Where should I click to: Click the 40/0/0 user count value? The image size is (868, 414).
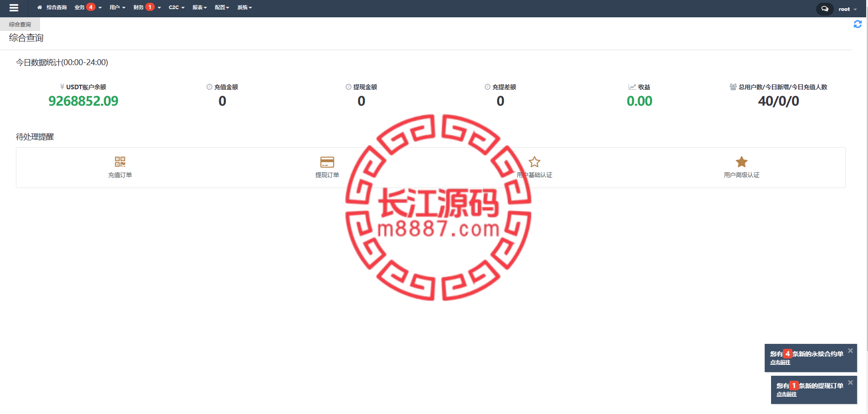pyautogui.click(x=778, y=101)
